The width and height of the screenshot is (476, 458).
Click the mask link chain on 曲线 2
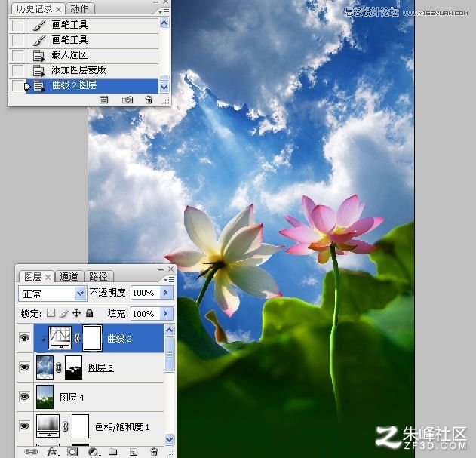coord(78,338)
